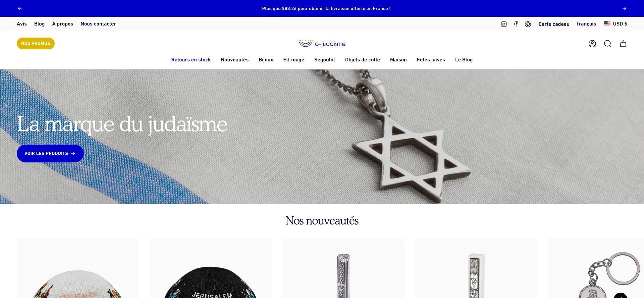Open the Pinterest icon link

coord(528,24)
